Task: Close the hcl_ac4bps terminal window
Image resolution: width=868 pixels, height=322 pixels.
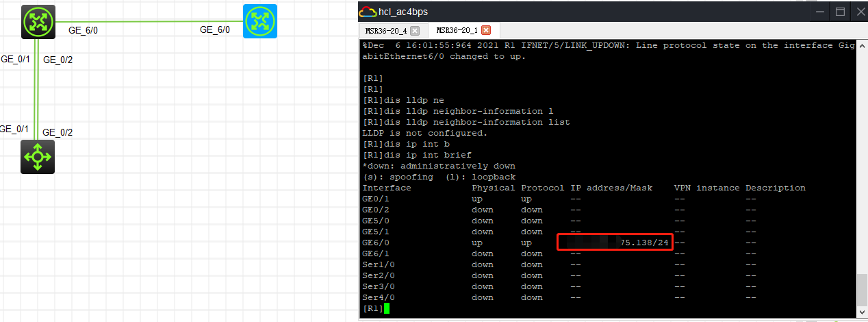Action: (859, 12)
